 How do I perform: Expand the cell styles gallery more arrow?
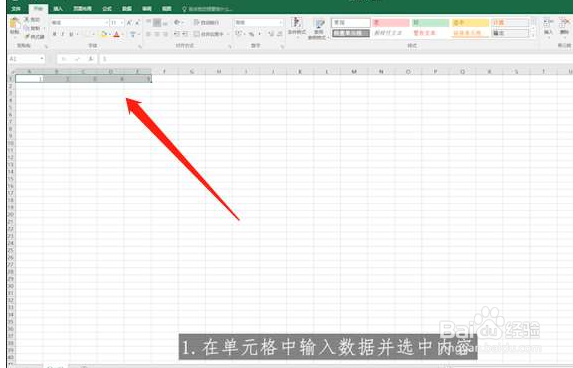tap(533, 36)
